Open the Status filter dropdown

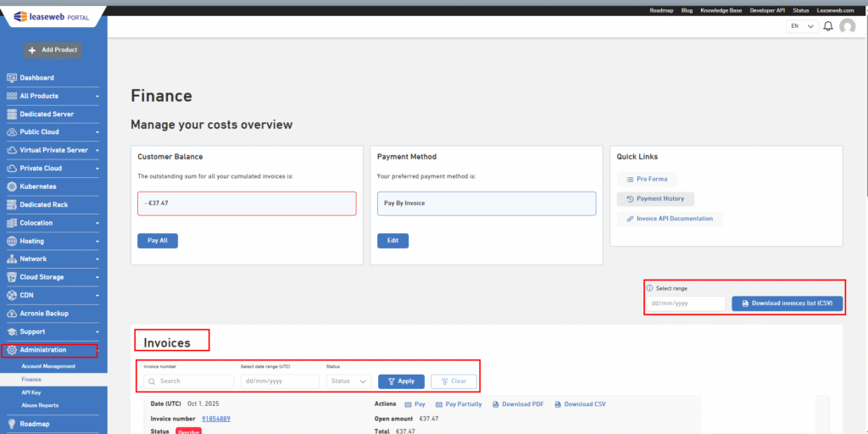(348, 381)
